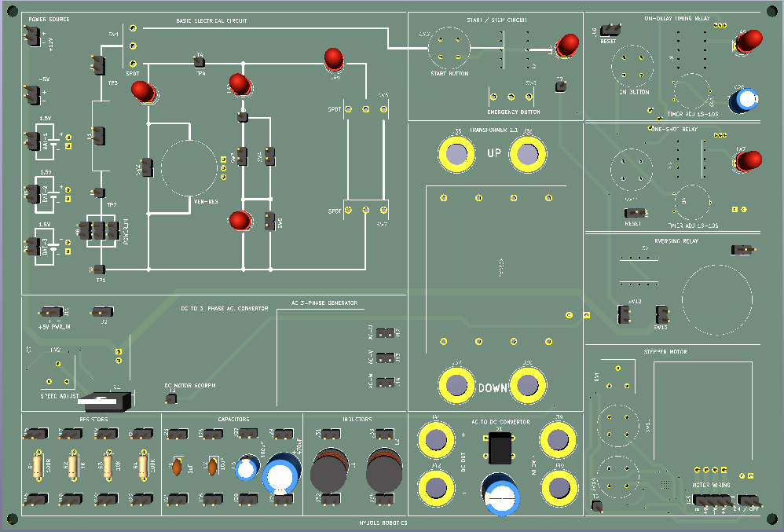This screenshot has height=532, width=784.
Task: Select the ON / OFF header in the Stepper Motor section
Action: pyautogui.click(x=749, y=501)
